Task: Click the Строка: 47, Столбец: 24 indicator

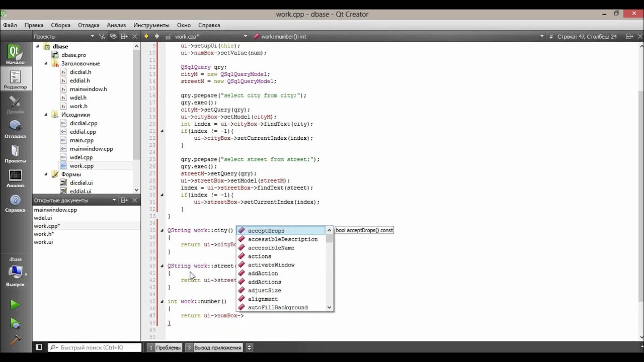Action: [x=587, y=36]
